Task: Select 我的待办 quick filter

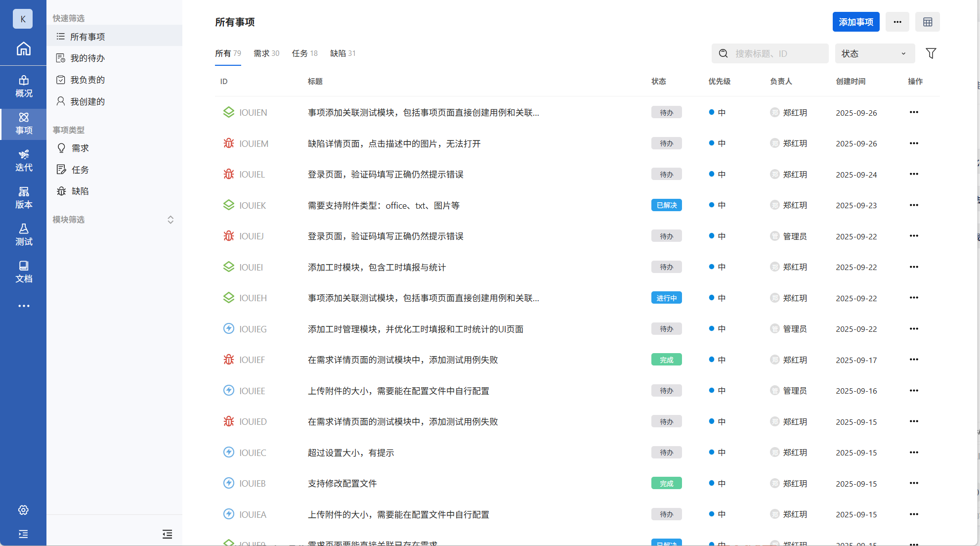Action: (x=87, y=58)
